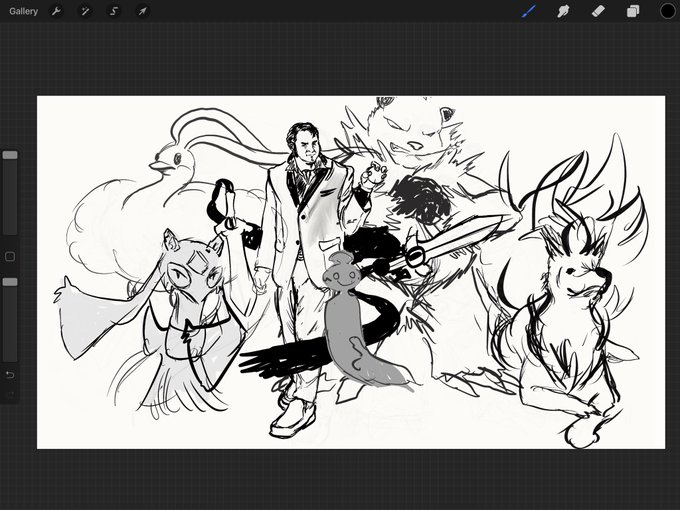This screenshot has width=680, height=510.
Task: Adjust the brush opacity slider
Action: click(10, 320)
